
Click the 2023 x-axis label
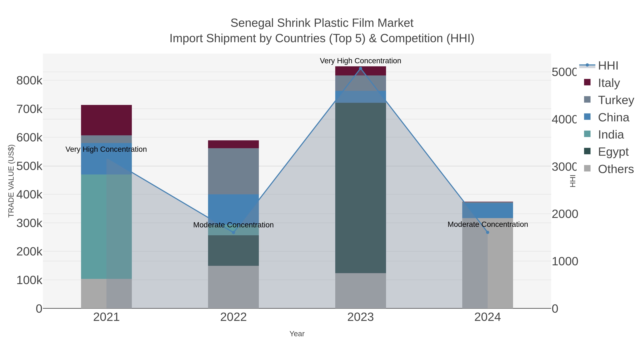[x=360, y=317]
